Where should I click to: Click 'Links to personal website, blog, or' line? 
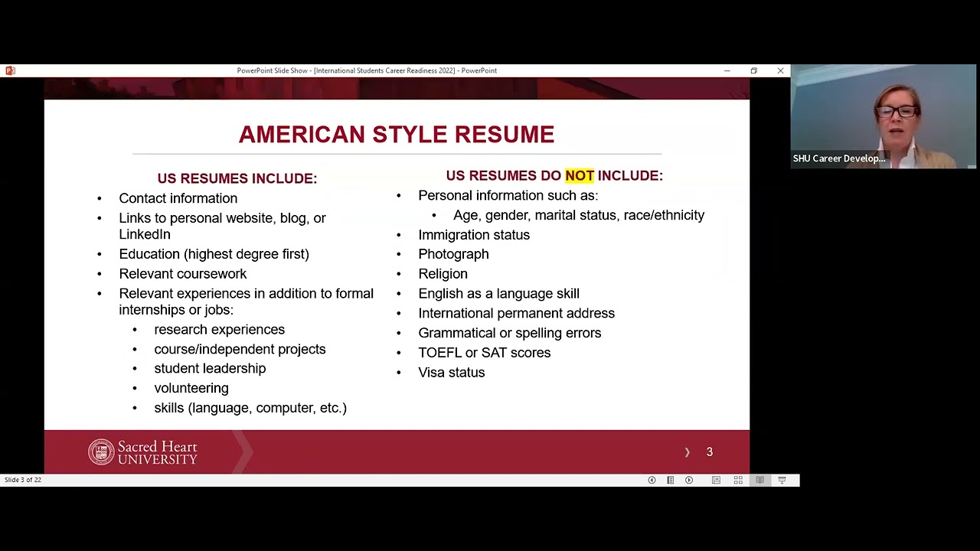pyautogui.click(x=222, y=218)
